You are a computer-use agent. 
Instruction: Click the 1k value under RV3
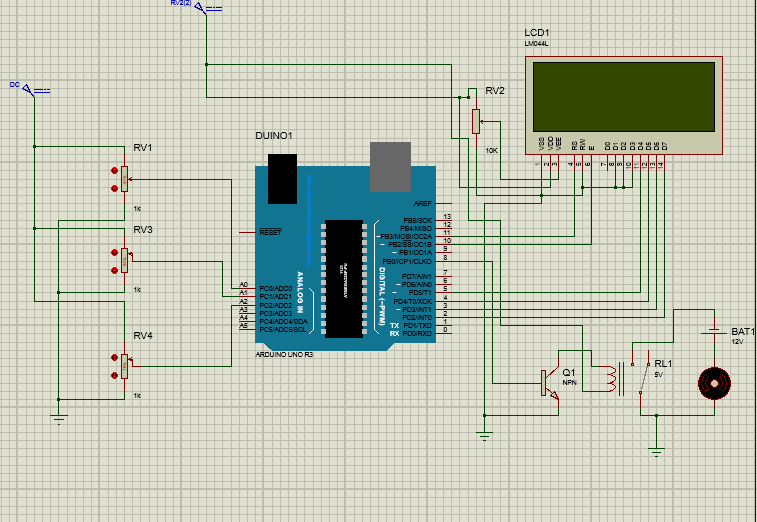pyautogui.click(x=137, y=290)
